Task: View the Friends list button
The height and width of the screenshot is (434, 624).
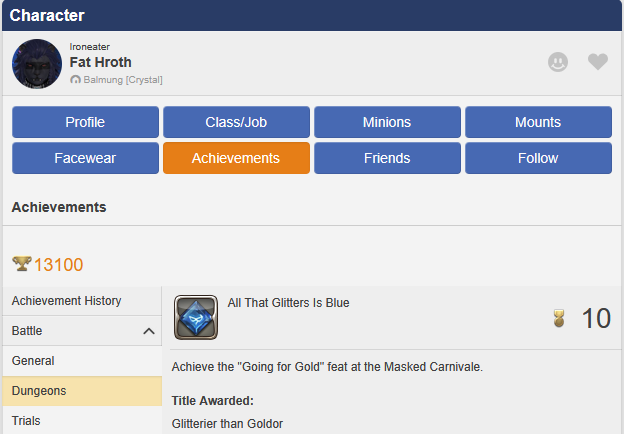Action: tap(387, 158)
